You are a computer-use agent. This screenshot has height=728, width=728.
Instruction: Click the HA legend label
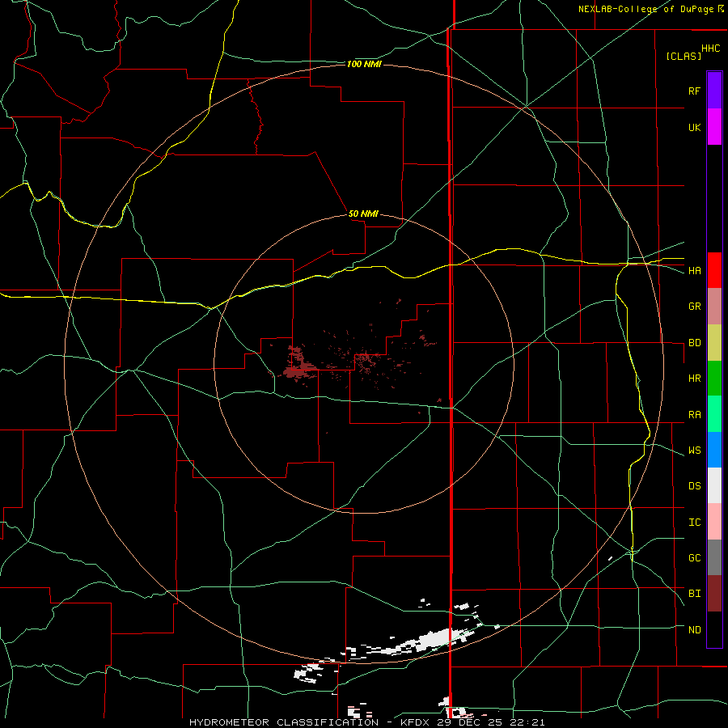pyautogui.click(x=694, y=270)
